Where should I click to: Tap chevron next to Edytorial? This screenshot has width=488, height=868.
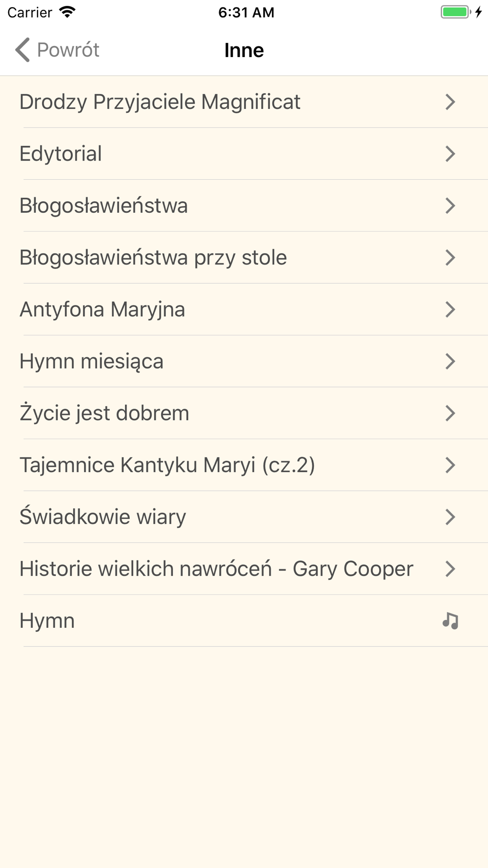[450, 154]
